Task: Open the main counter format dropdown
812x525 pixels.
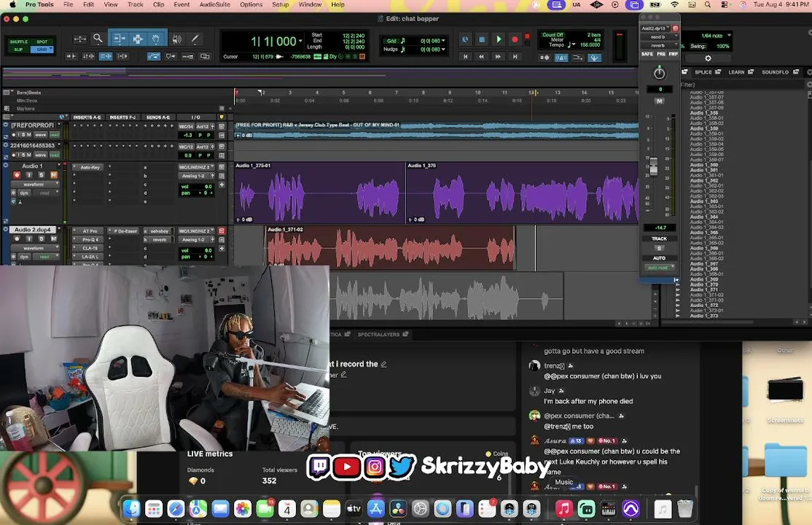Action: click(x=300, y=40)
